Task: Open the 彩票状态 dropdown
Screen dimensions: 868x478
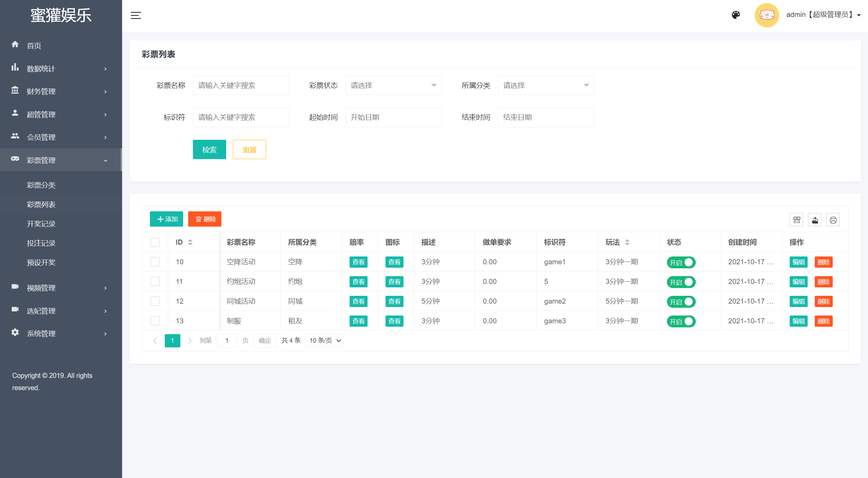Action: pyautogui.click(x=393, y=85)
